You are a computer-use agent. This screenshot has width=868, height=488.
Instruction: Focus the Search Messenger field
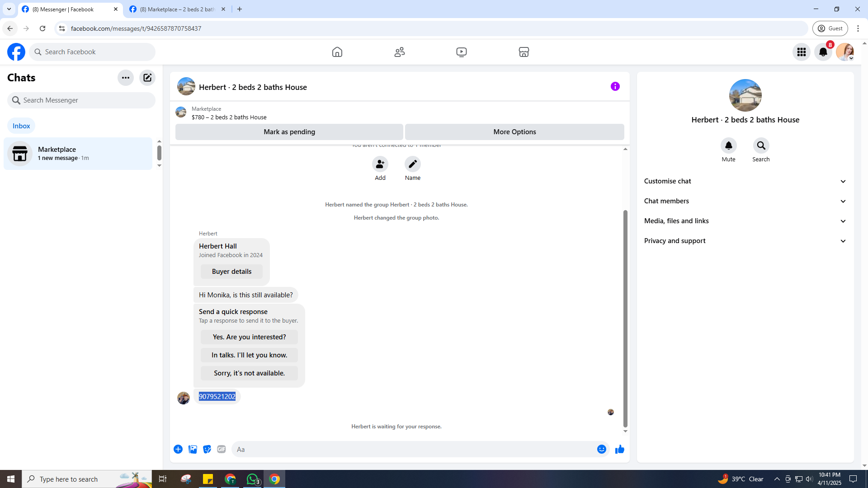[x=81, y=100]
